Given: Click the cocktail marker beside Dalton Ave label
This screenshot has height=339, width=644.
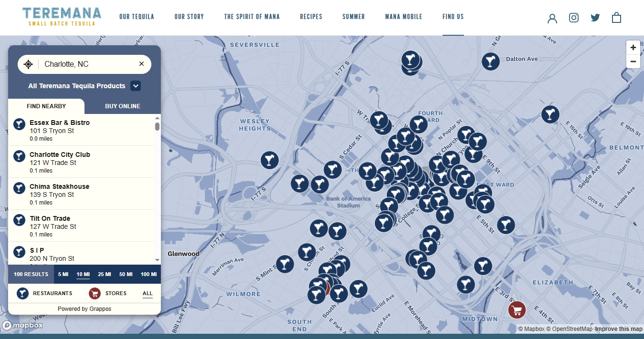Looking at the screenshot, I should [490, 62].
